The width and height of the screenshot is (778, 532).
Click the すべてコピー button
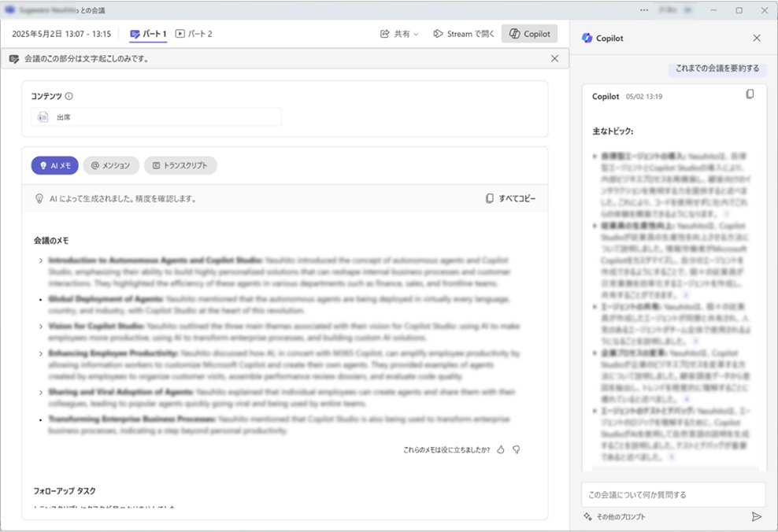click(510, 198)
